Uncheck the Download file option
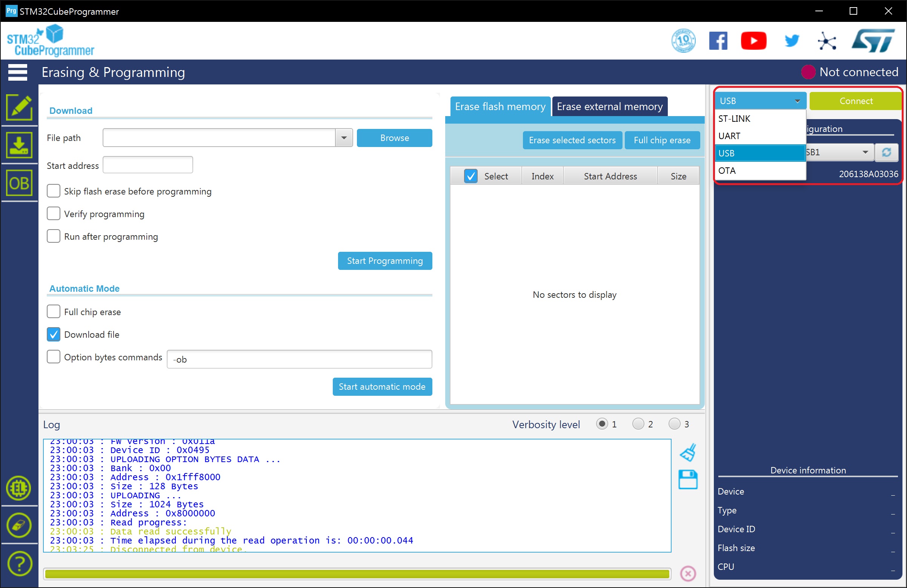Image resolution: width=907 pixels, height=588 pixels. pos(53,334)
